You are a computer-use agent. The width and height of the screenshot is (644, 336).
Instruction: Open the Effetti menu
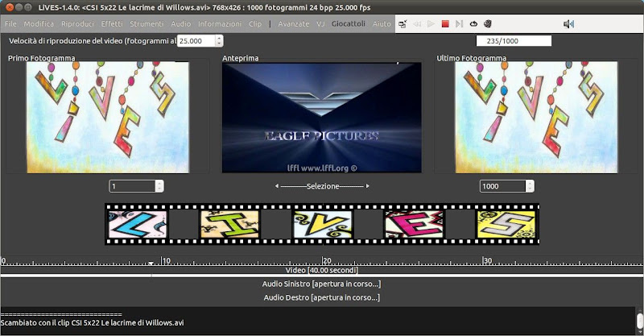pos(112,24)
